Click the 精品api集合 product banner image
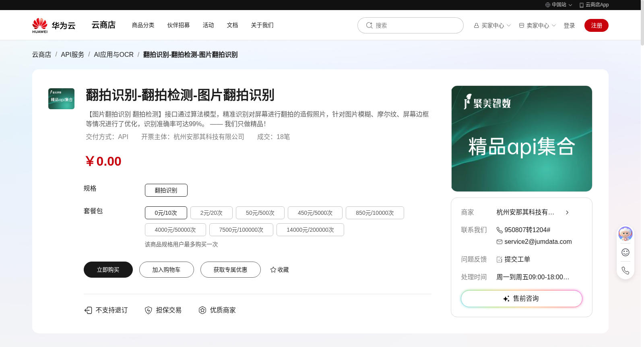 (x=522, y=139)
